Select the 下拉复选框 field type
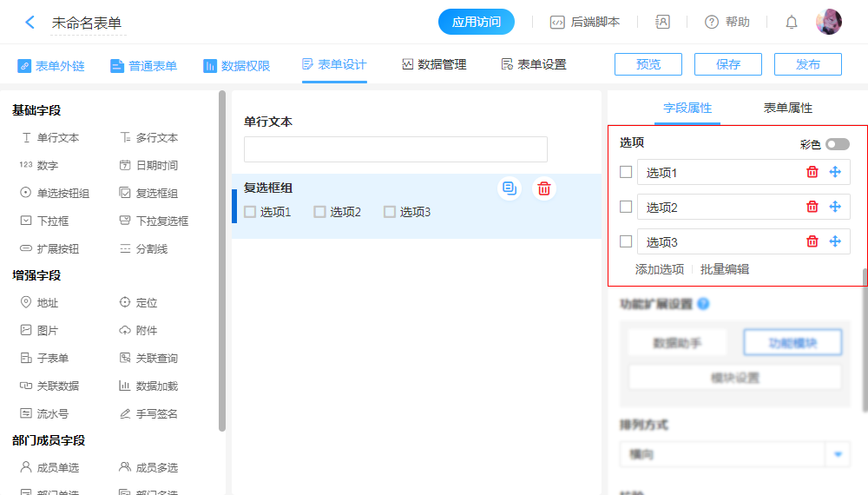Screen dimensions: 868x495 (161, 221)
